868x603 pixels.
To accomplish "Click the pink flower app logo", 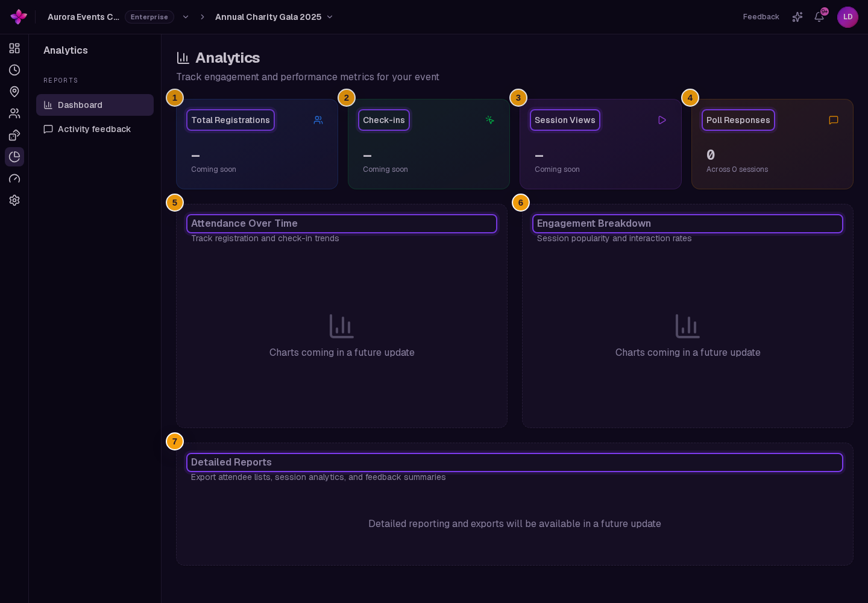I will point(19,17).
